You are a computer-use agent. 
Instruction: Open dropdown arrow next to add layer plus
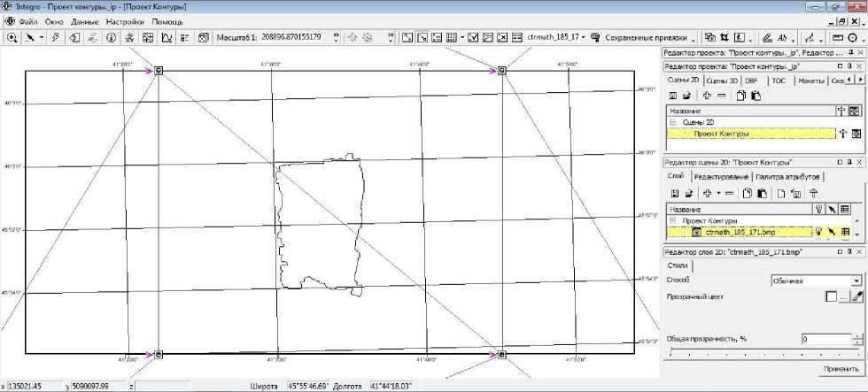tap(718, 194)
